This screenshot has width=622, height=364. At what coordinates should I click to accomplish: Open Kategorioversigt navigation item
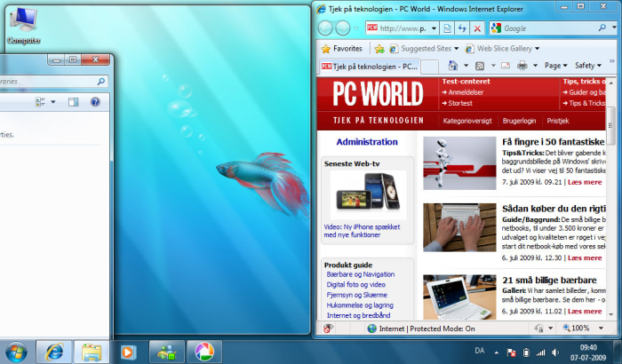click(467, 121)
